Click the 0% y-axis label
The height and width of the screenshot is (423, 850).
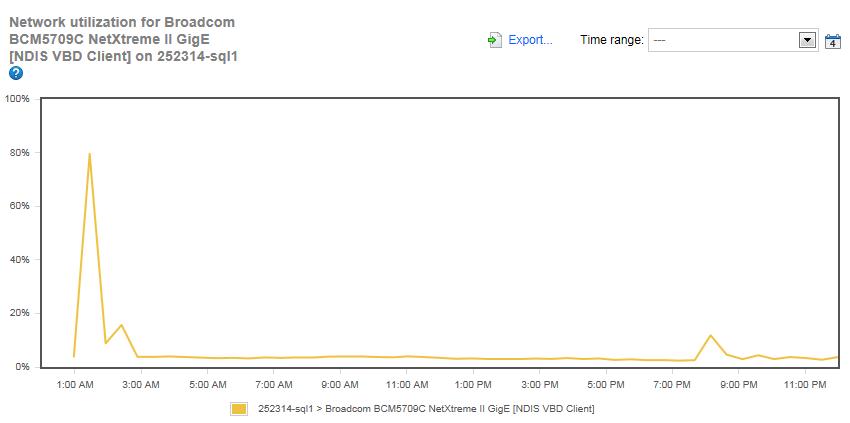coord(21,367)
